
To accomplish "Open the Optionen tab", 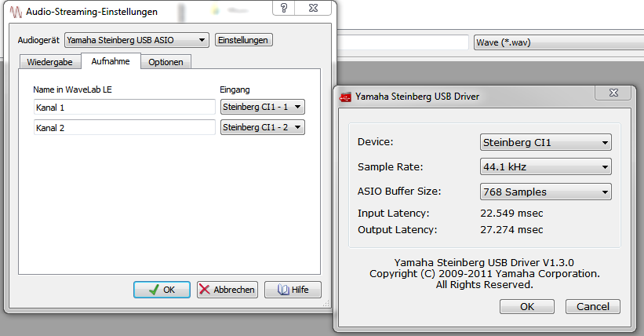I will point(166,62).
